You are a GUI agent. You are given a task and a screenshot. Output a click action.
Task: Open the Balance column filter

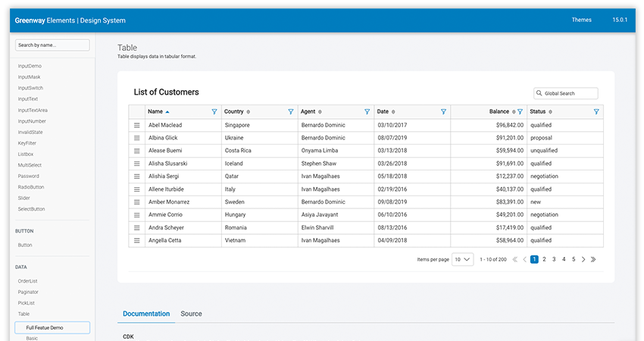(520, 112)
